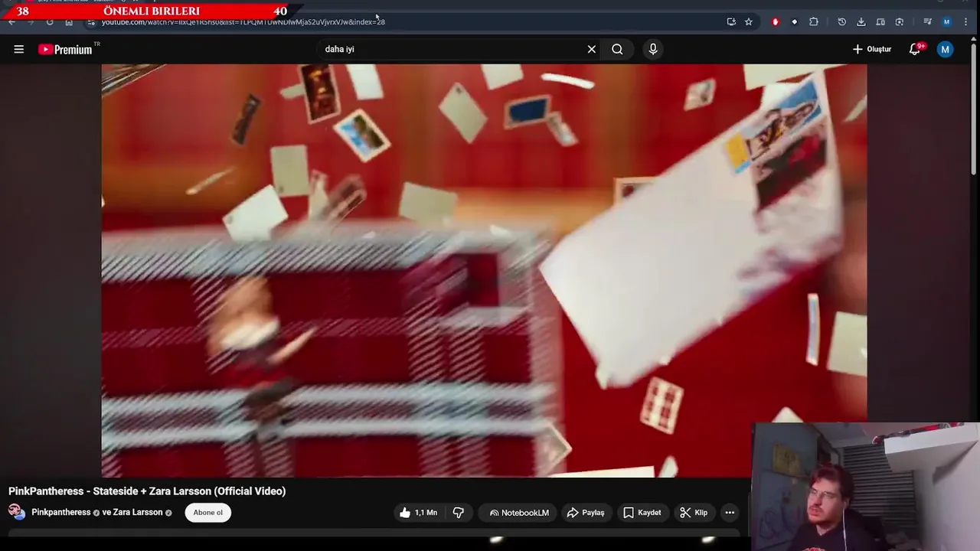Open the Extensions puzzle menu
The width and height of the screenshot is (980, 551).
click(814, 22)
